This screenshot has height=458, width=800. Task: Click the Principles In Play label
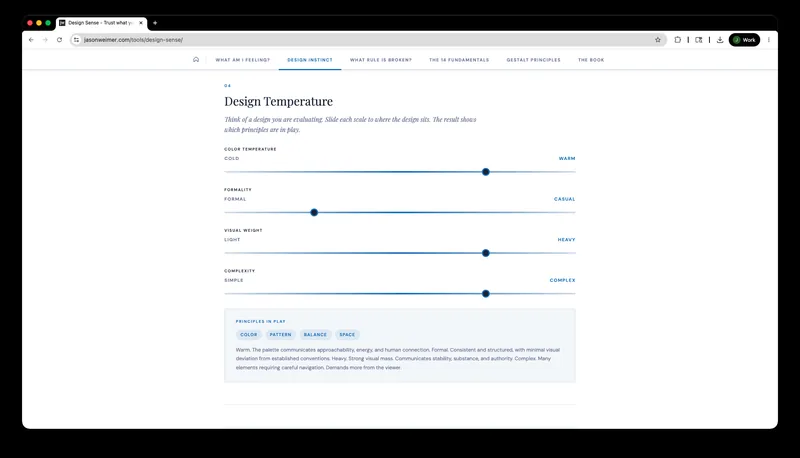261,321
